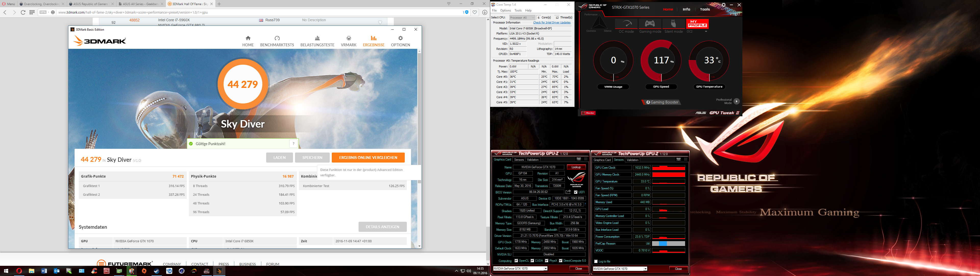Click help question mark beside Gültige Punktzahl
980x276 pixels.
point(293,144)
